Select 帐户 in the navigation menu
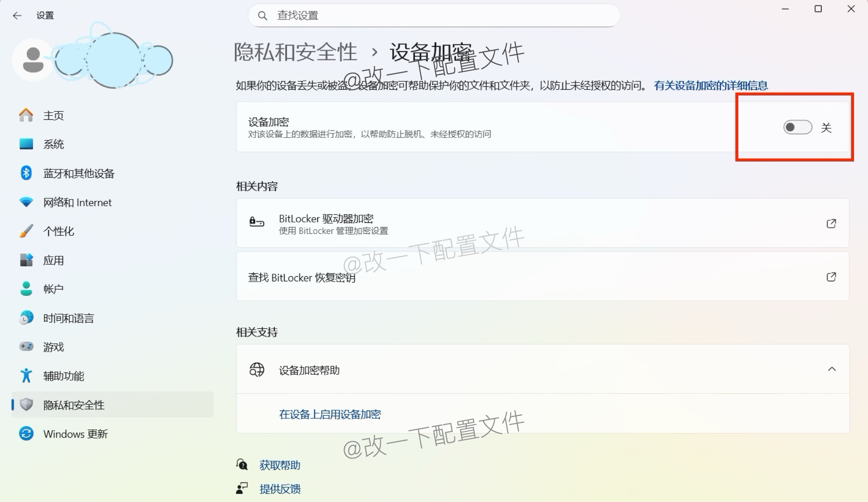868x502 pixels. (53, 289)
